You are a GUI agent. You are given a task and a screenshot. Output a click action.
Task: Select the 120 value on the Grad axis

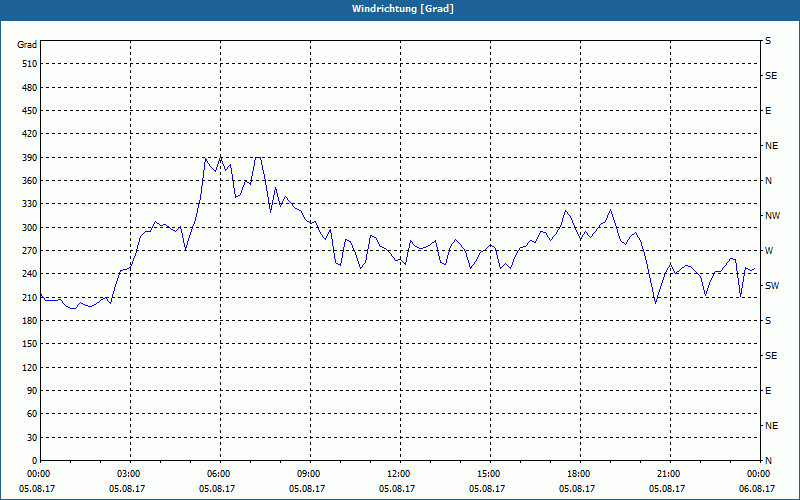pos(30,367)
